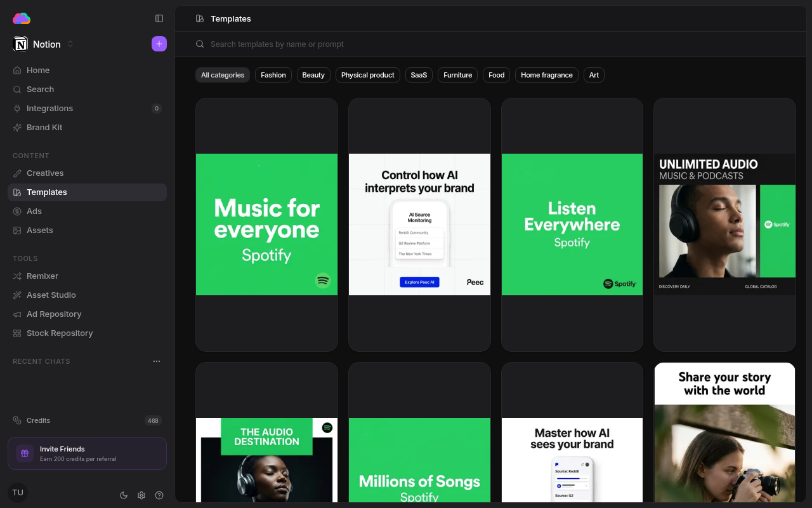
Task: Open Listen Everywhere Spotify template
Action: [572, 225]
